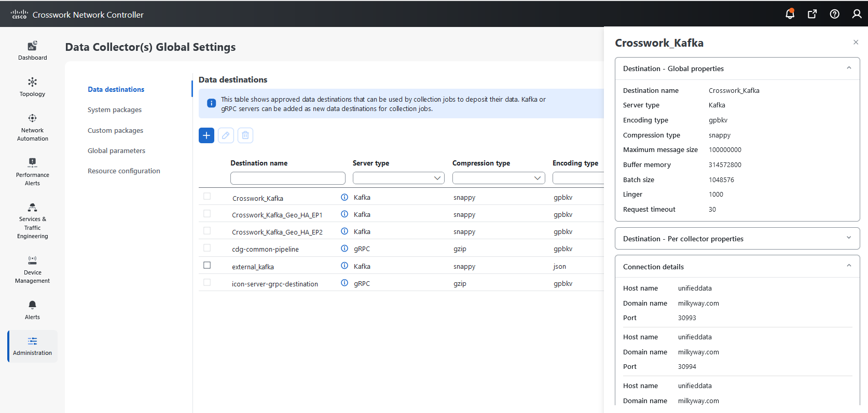Open the Server type filter dropdown

(398, 178)
